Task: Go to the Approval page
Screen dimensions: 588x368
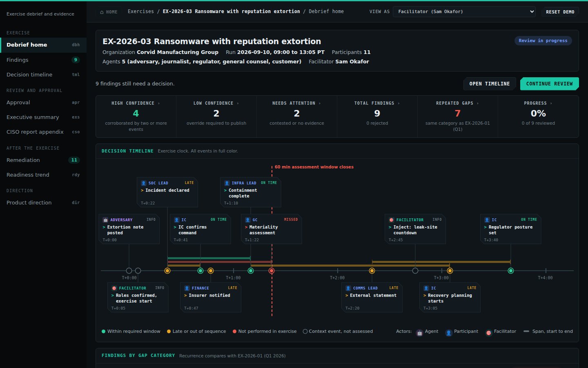Action: point(43,103)
